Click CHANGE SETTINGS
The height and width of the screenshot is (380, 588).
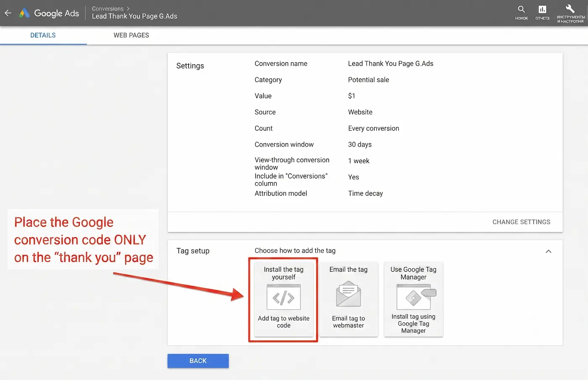point(521,222)
